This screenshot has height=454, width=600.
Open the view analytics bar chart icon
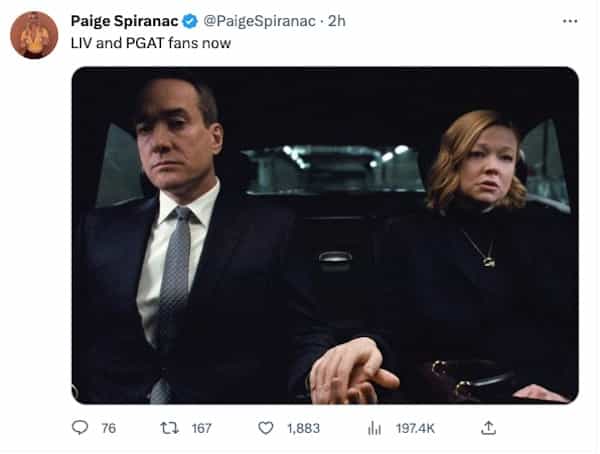point(375,428)
